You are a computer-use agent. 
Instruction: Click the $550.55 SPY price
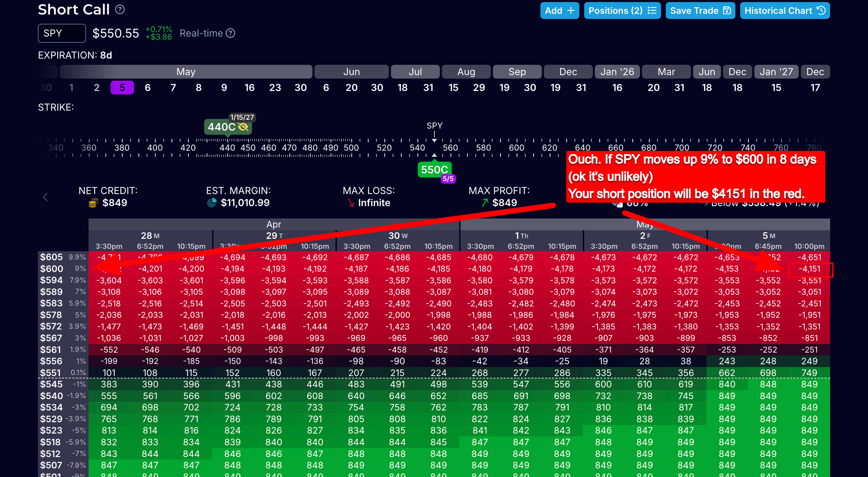tap(116, 33)
